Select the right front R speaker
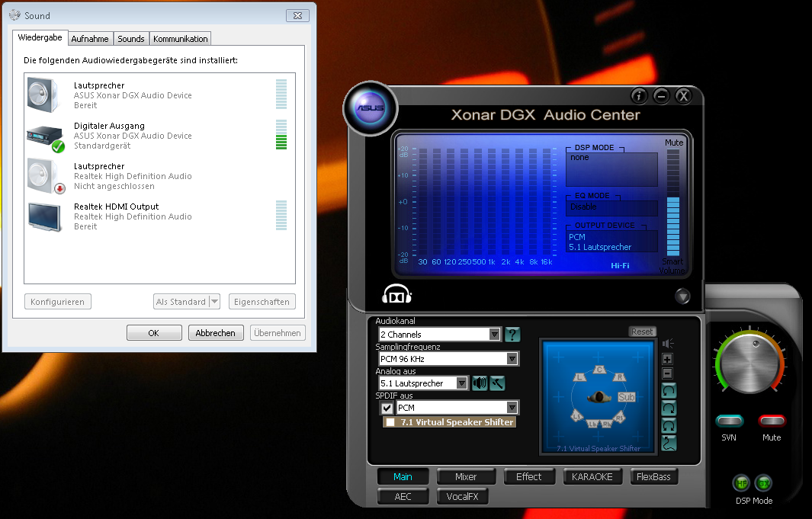The width and height of the screenshot is (812, 519). [619, 376]
